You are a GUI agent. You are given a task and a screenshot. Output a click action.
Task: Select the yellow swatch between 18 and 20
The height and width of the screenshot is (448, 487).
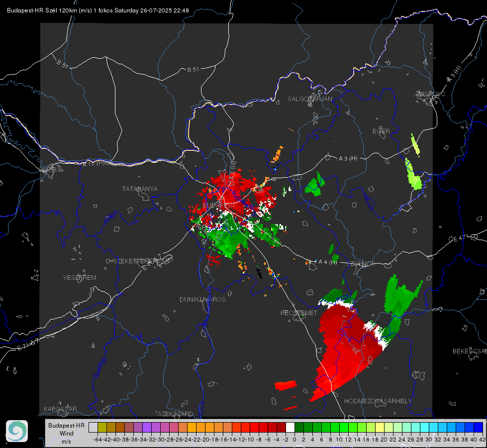[380, 428]
